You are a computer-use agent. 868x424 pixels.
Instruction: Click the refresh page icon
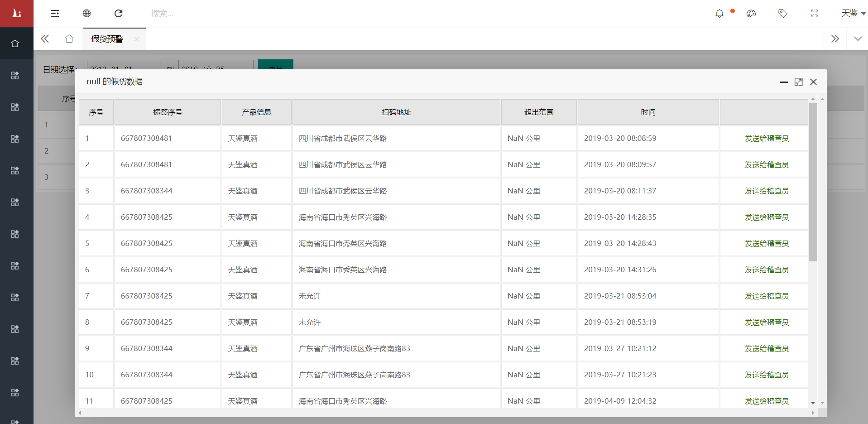tap(118, 14)
